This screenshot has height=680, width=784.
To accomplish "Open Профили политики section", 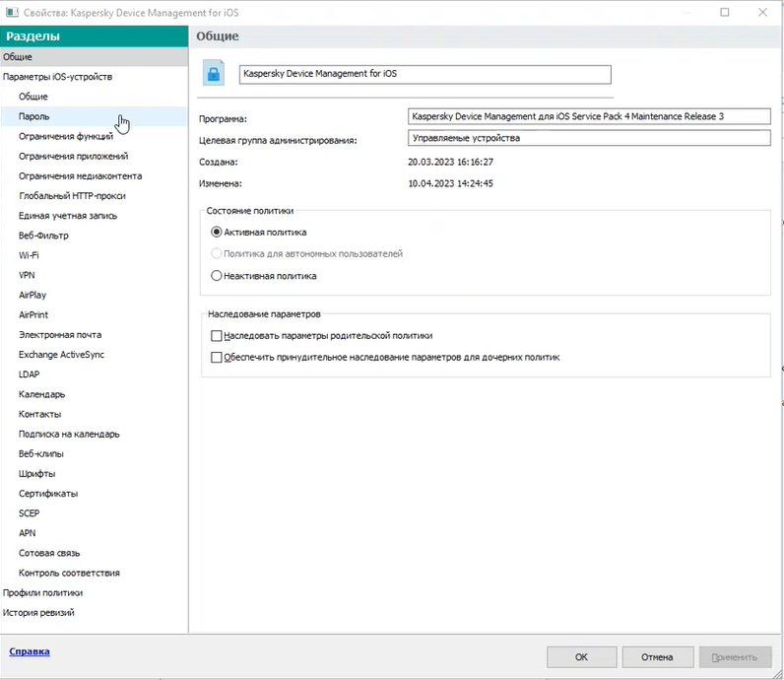I will tap(94, 593).
